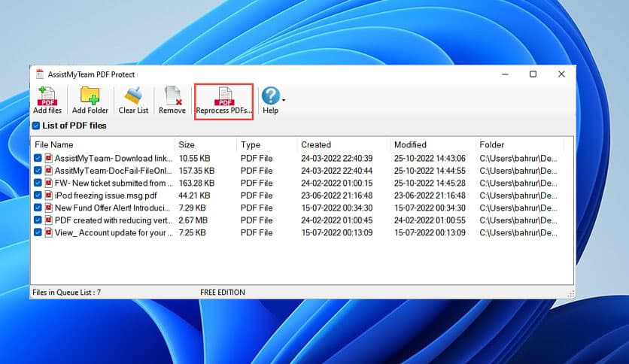Minimize the PDF Protect window
The width and height of the screenshot is (629, 364).
tap(505, 74)
